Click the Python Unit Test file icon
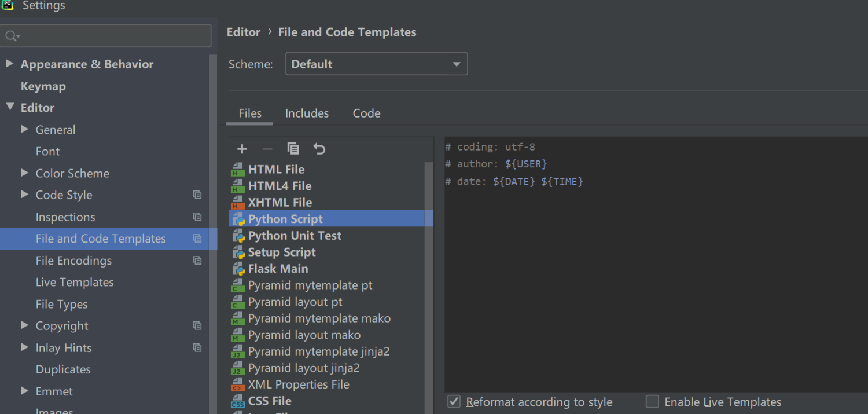This screenshot has width=868, height=414. [x=238, y=236]
